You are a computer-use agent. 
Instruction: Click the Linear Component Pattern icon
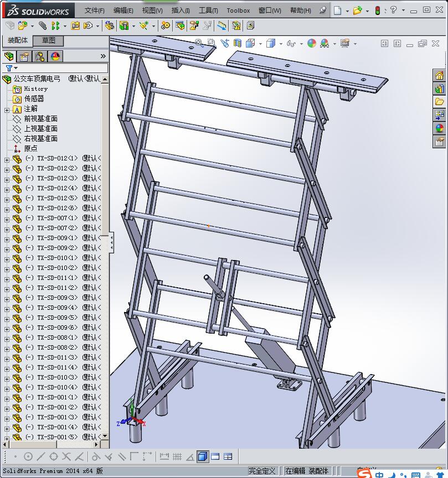pos(55,26)
